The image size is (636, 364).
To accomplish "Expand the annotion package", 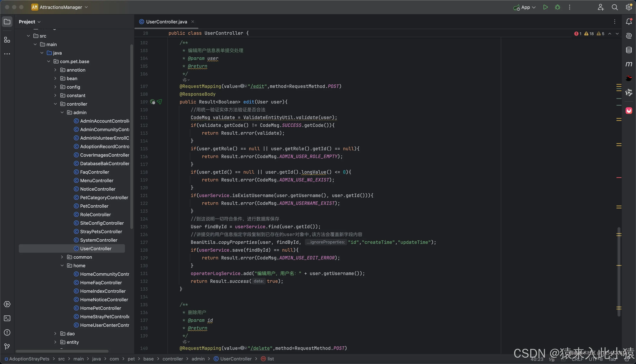I will pyautogui.click(x=55, y=70).
